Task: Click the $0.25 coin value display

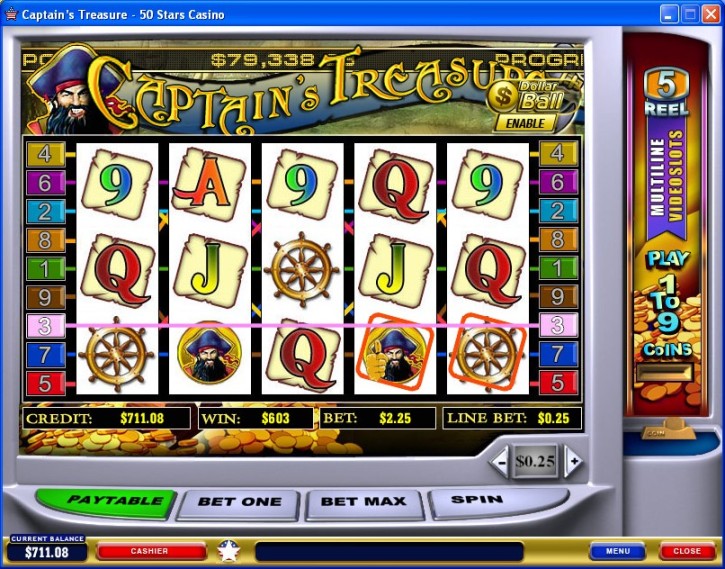Action: (535, 461)
